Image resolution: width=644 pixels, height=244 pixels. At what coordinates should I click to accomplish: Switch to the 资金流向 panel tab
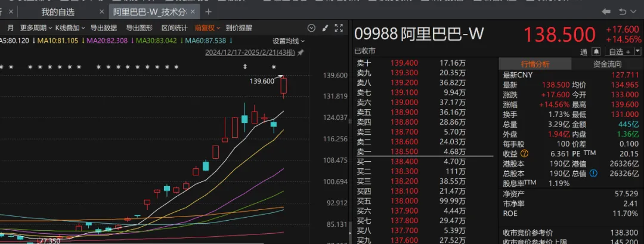coord(608,64)
